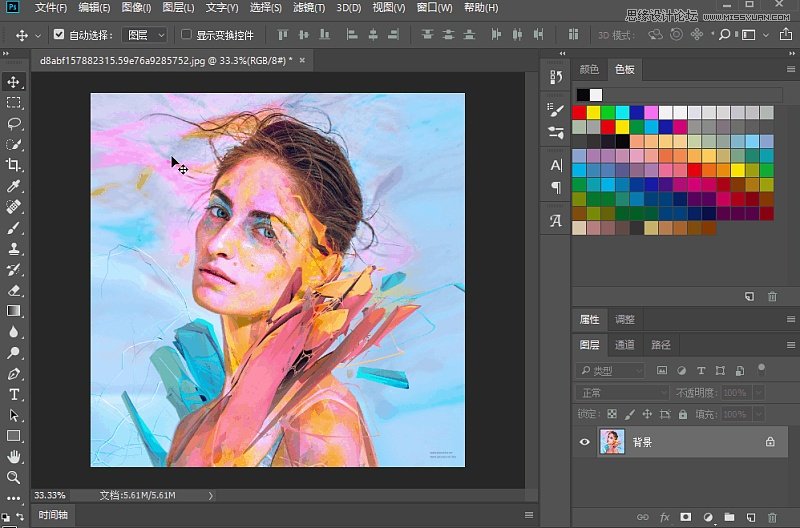
Task: Switch to the 颜色 panel tab
Action: tap(590, 70)
